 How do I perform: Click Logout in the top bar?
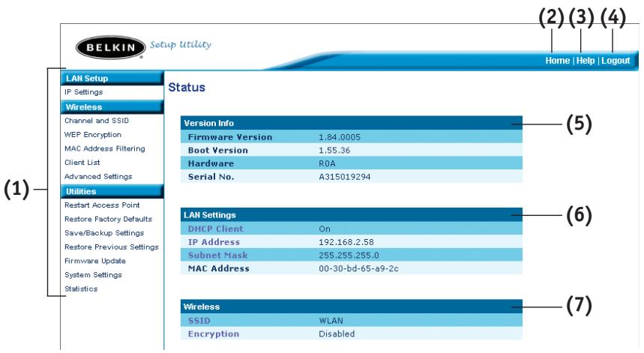(616, 61)
